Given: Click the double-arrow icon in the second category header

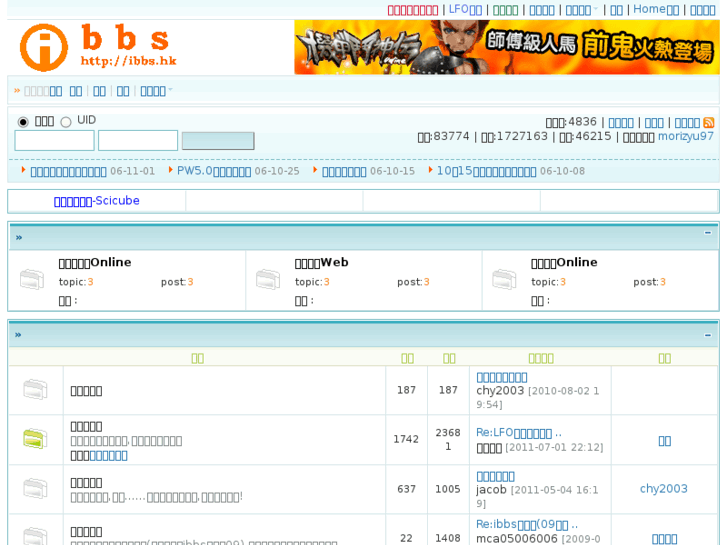Looking at the screenshot, I should point(18,335).
